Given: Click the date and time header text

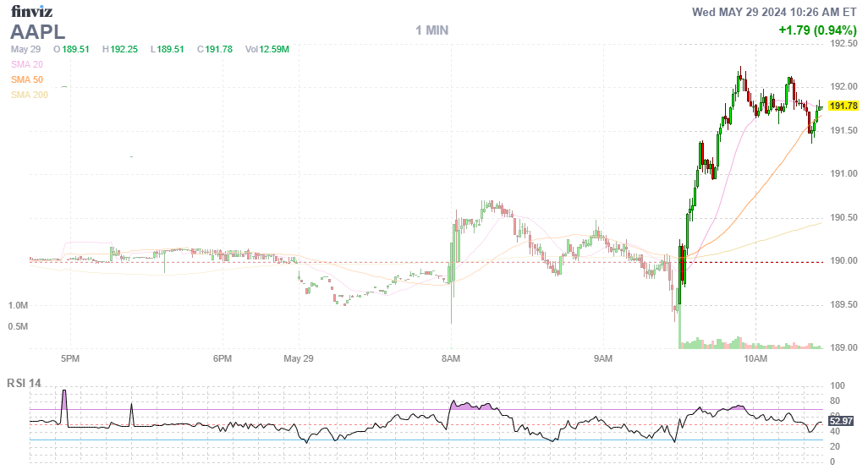Looking at the screenshot, I should click(775, 12).
